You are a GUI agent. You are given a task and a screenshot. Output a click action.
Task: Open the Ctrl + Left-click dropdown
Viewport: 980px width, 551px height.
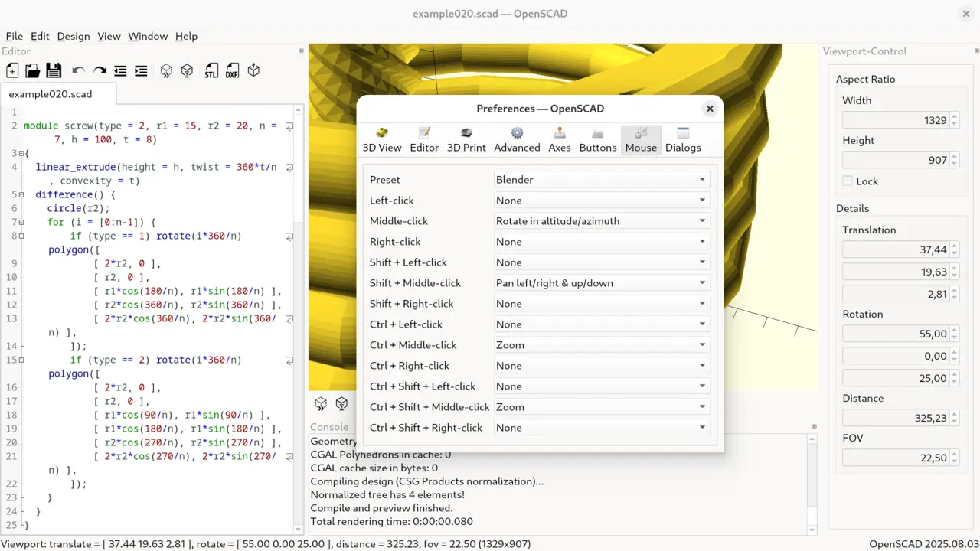(602, 324)
